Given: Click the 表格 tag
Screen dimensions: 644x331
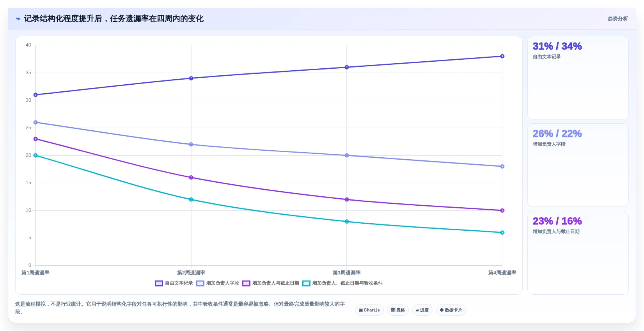Looking at the screenshot, I should [398, 310].
